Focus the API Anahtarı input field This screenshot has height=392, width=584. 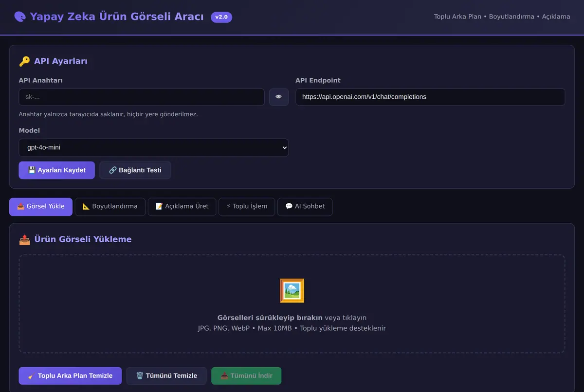[x=142, y=97]
